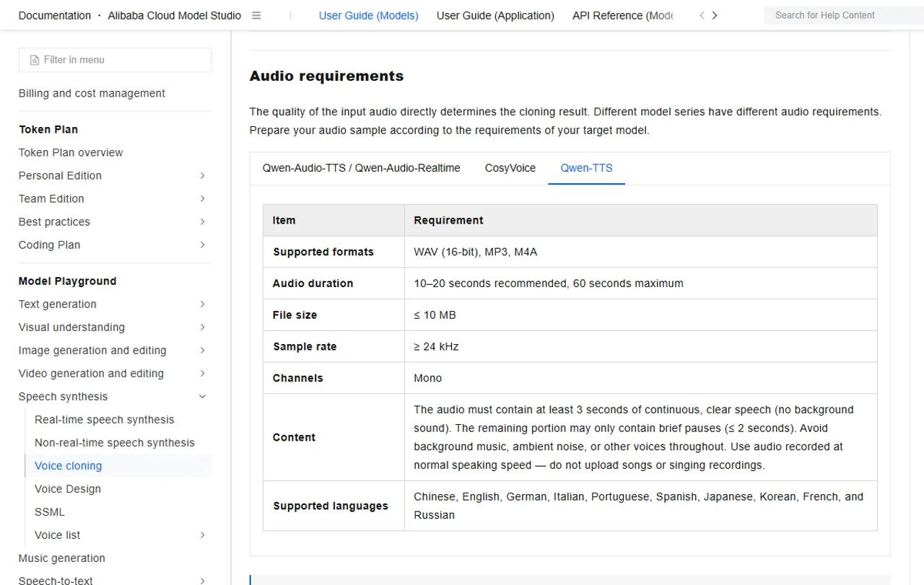Image resolution: width=924 pixels, height=585 pixels.
Task: Click the Supported formats row label
Action: pyautogui.click(x=323, y=252)
